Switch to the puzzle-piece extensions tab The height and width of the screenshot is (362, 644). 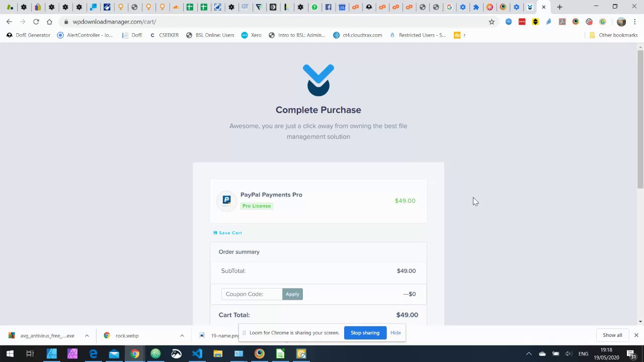coord(476,7)
